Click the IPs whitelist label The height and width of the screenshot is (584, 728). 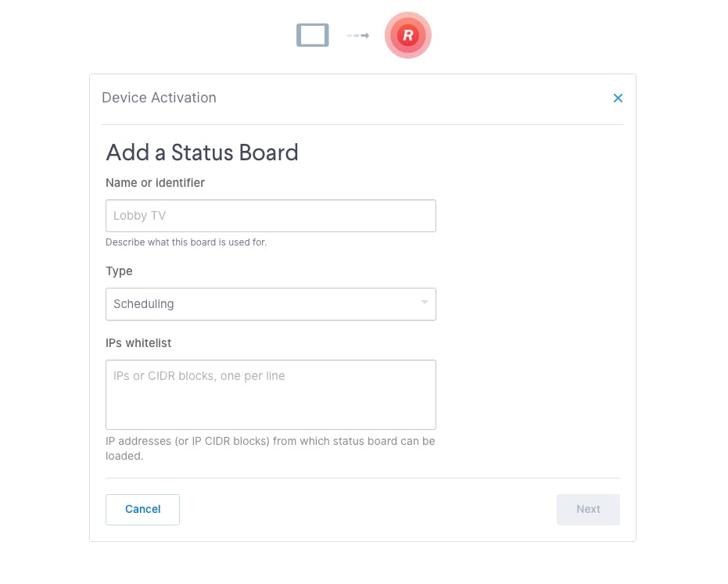[138, 343]
